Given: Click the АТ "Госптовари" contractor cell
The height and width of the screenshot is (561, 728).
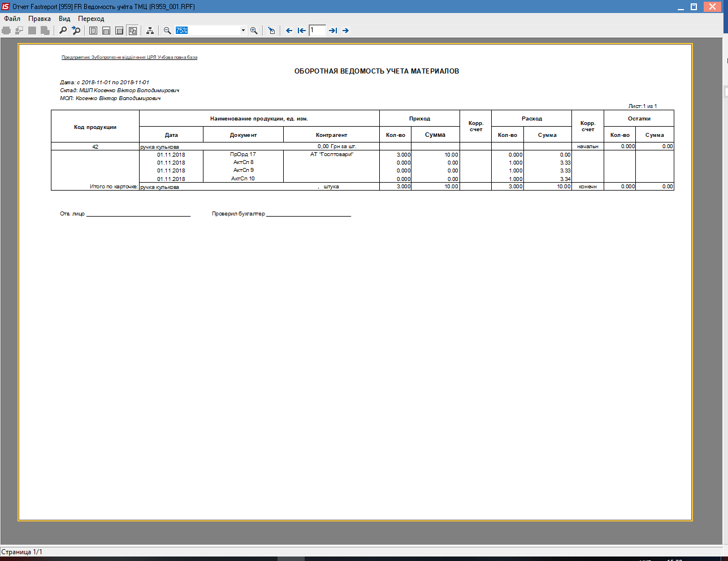Looking at the screenshot, I should [x=332, y=154].
